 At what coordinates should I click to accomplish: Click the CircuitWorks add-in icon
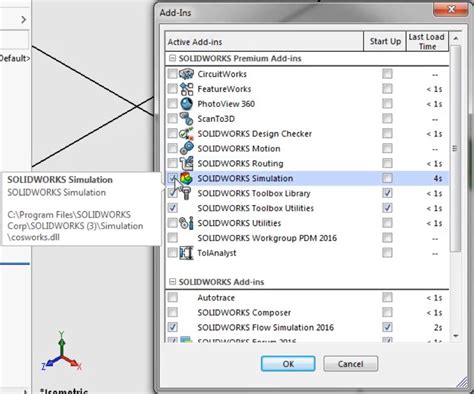[186, 74]
